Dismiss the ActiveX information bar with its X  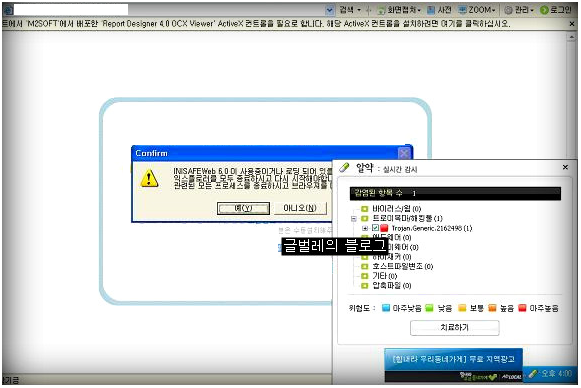pyautogui.click(x=572, y=24)
